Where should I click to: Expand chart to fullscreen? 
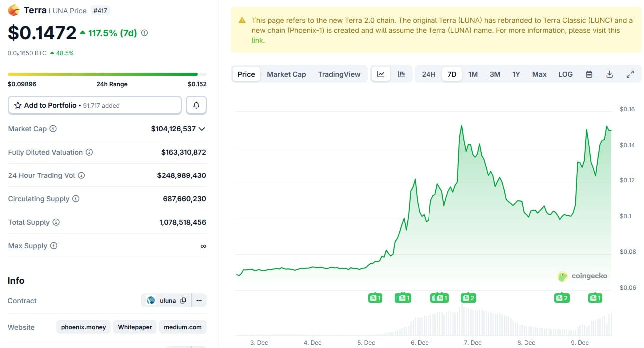630,74
